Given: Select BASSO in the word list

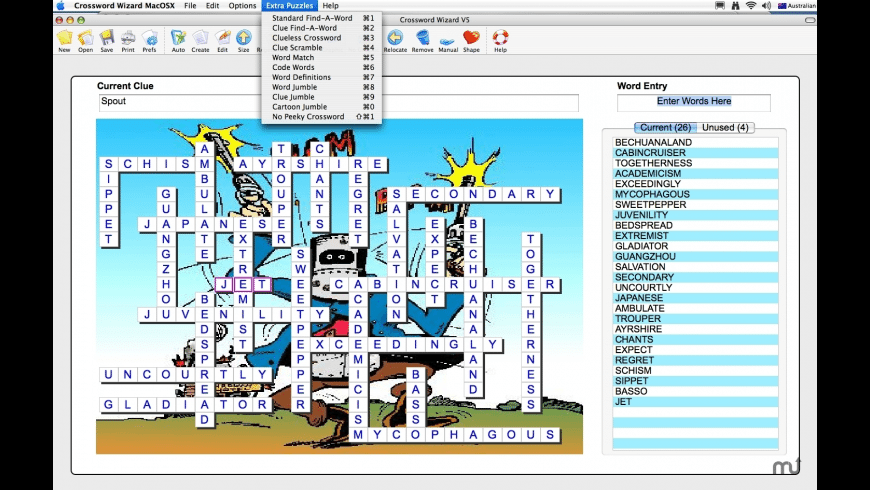Looking at the screenshot, I should pyautogui.click(x=696, y=391).
